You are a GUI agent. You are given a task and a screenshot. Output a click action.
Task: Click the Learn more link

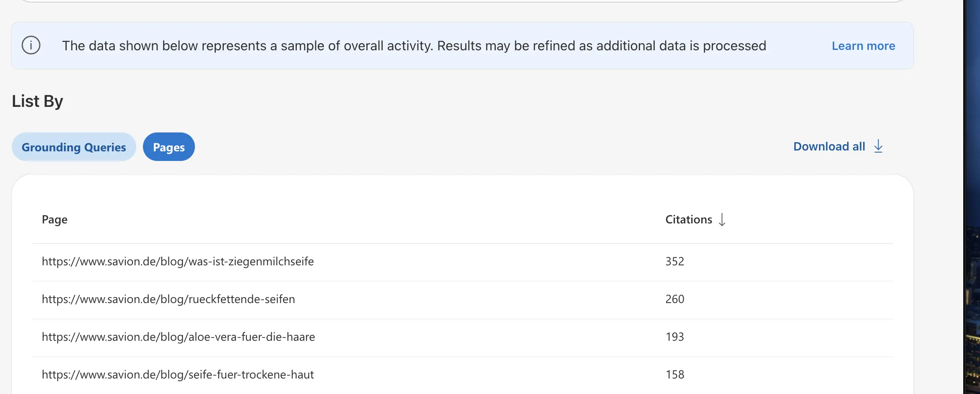click(863, 46)
